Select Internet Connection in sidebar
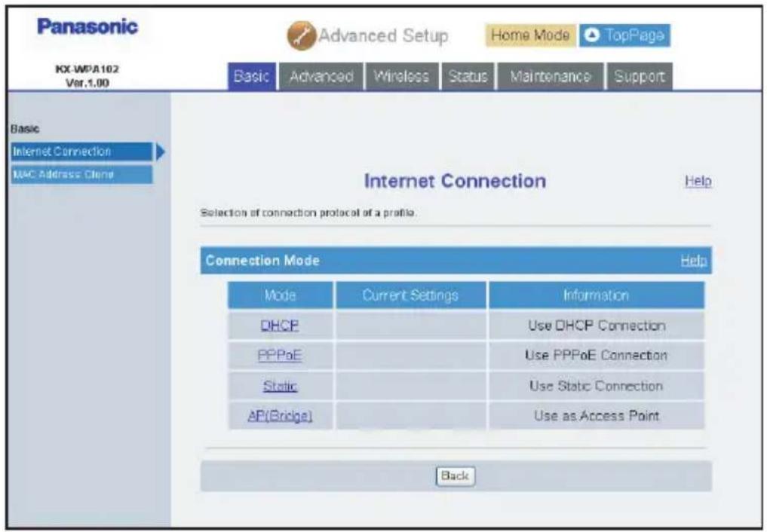767x532 pixels. coord(81,151)
